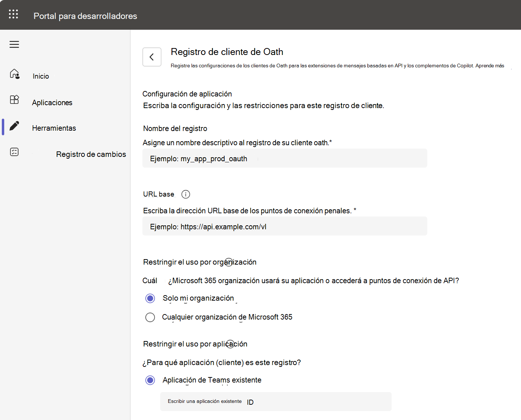Click the Herramientas pencil icon

pos(15,126)
